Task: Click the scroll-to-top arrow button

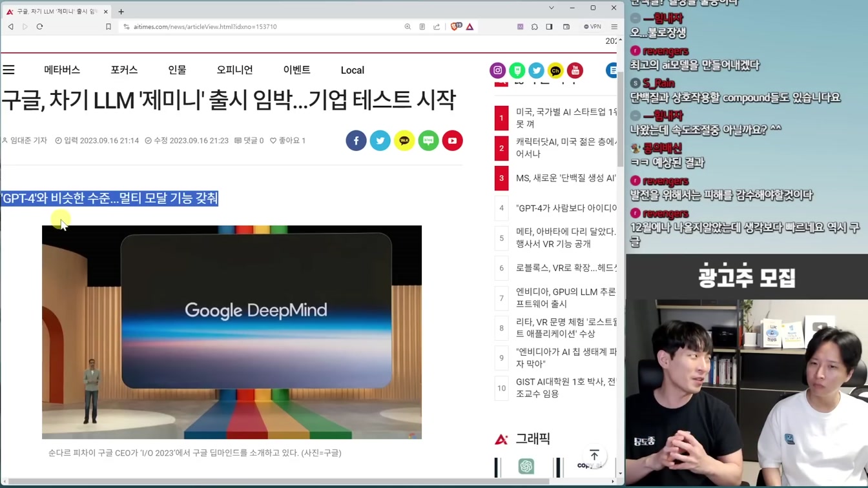Action: (594, 456)
